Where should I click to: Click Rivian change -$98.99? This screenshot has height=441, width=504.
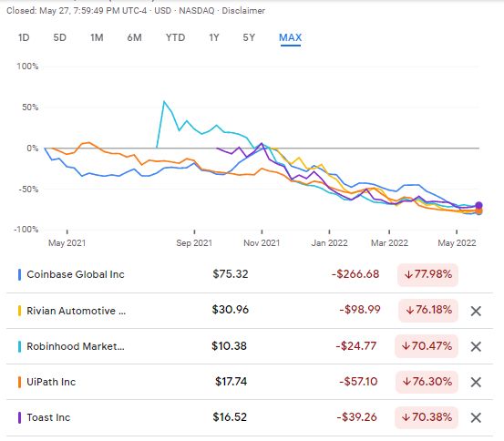click(360, 310)
